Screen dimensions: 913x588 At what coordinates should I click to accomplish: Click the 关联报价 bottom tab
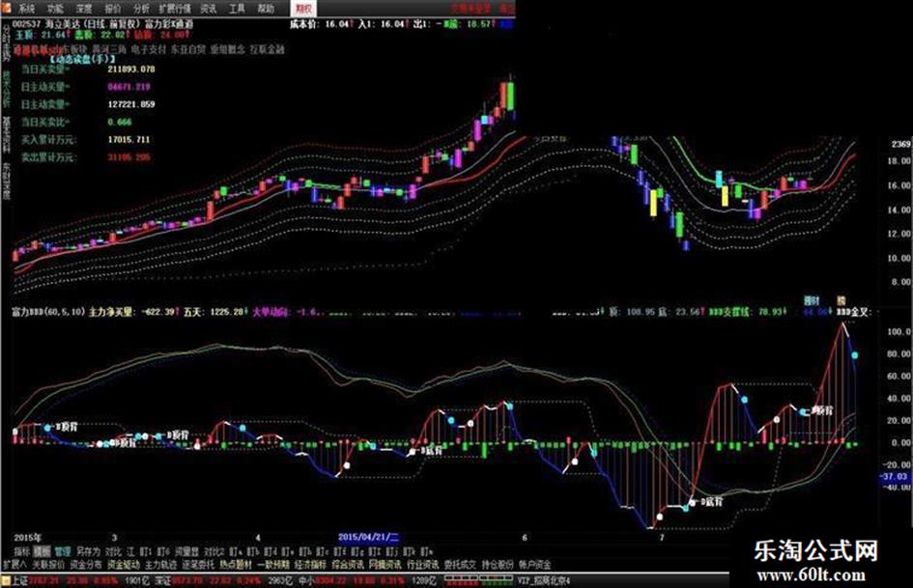pyautogui.click(x=48, y=565)
